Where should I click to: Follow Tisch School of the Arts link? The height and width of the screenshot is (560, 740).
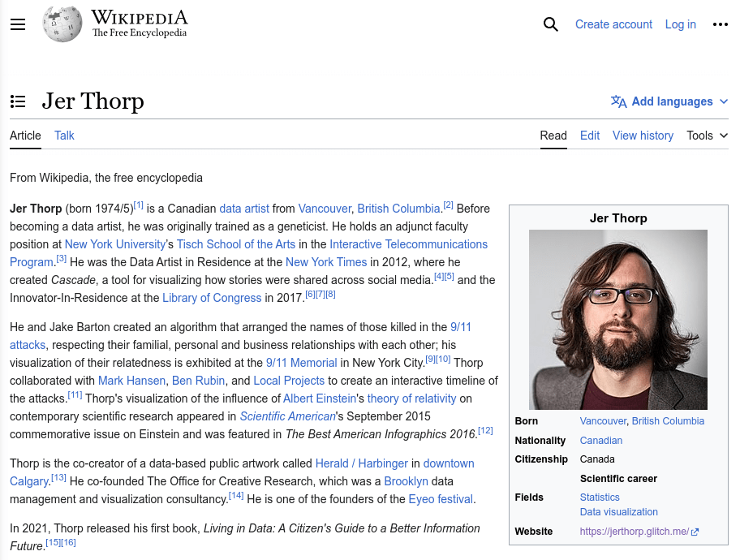(236, 244)
